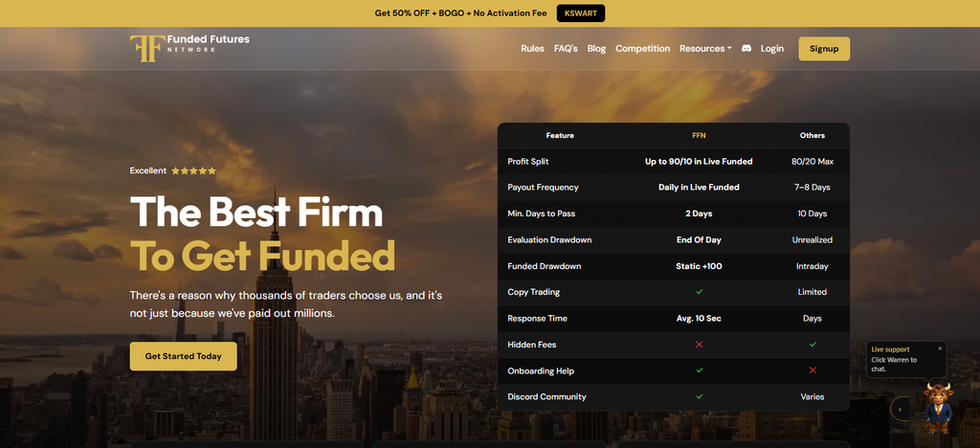
Task: Click Login in the navbar
Action: tap(772, 49)
